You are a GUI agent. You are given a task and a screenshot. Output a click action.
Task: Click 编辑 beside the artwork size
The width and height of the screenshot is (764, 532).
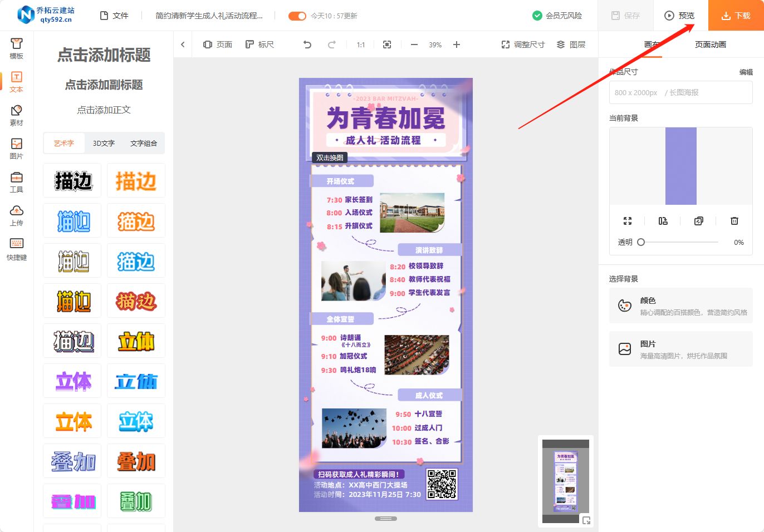click(746, 72)
